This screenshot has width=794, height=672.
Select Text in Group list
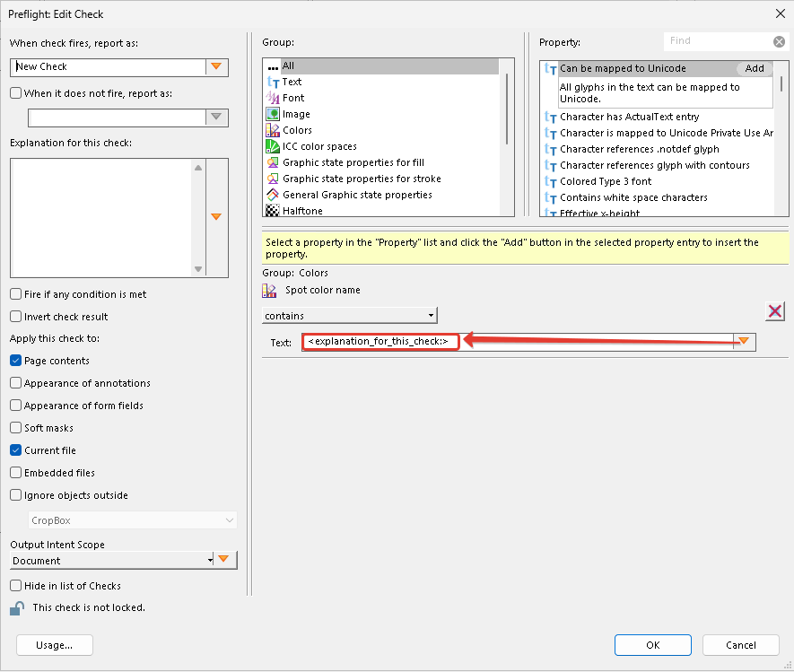[292, 82]
